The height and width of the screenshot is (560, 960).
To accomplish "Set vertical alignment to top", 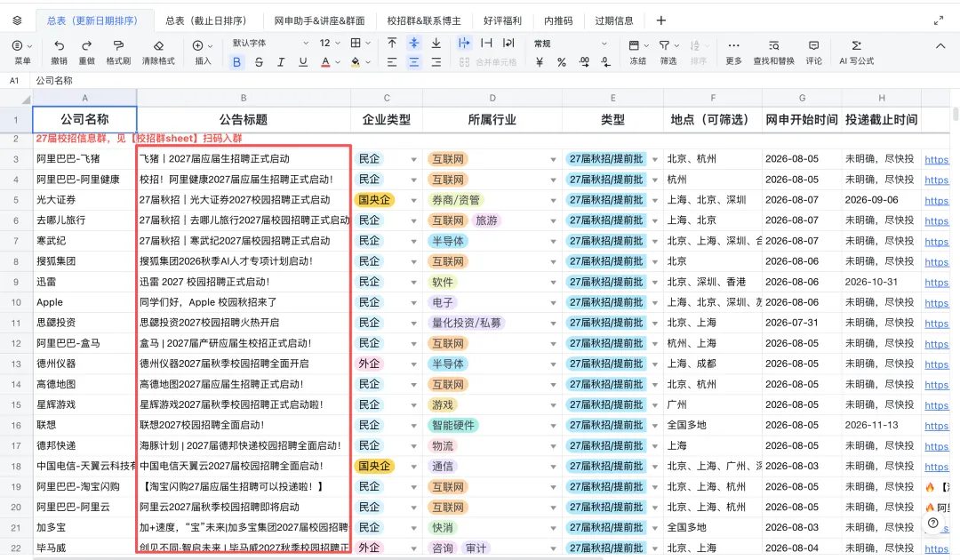I will 392,43.
